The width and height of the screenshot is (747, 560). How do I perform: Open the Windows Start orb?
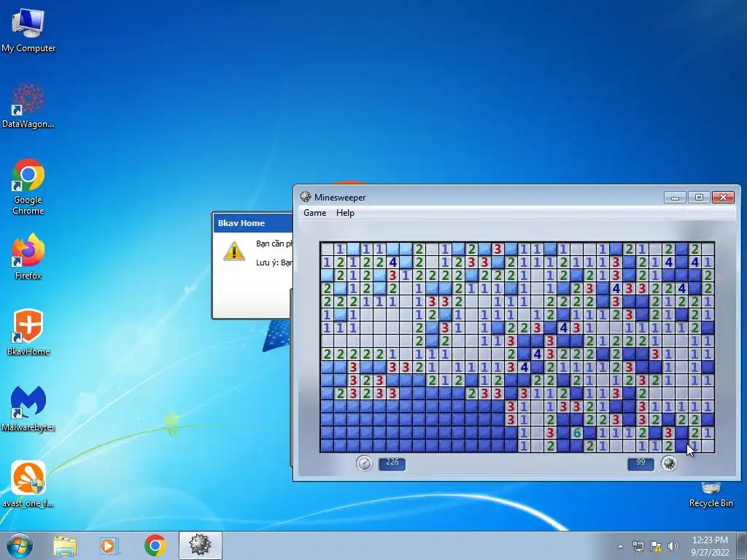click(20, 545)
